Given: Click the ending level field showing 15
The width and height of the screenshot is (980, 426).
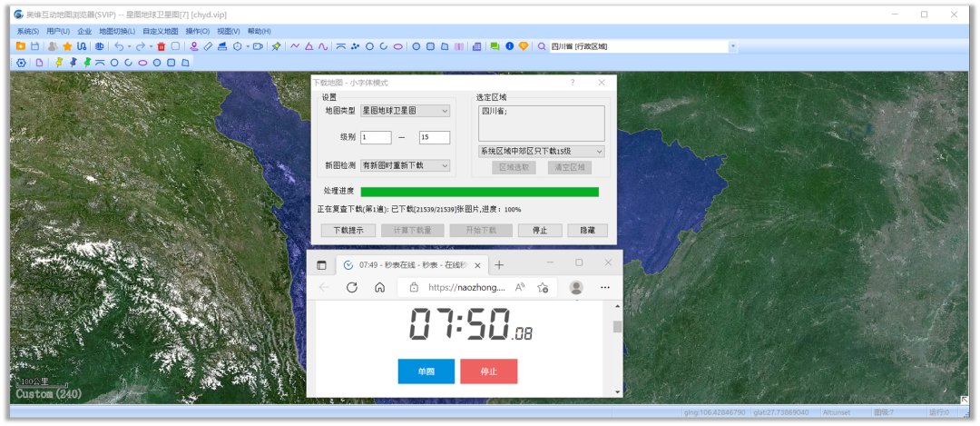Looking at the screenshot, I should (435, 137).
